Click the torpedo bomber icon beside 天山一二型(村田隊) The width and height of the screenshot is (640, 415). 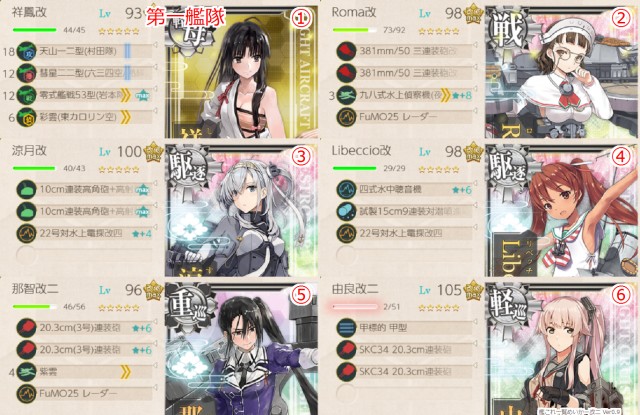(27, 51)
